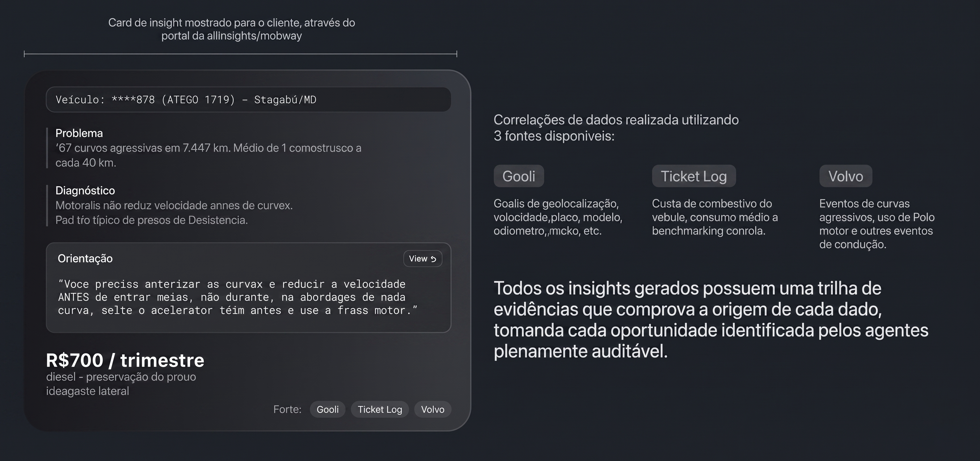Click the R$700 / trimestre savings value
This screenshot has height=461, width=980.
tap(125, 360)
